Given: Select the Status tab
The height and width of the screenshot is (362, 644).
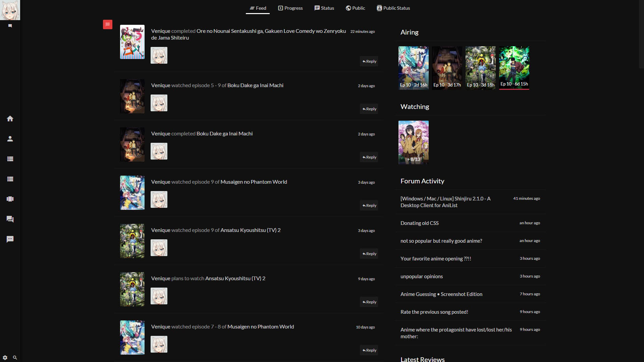Looking at the screenshot, I should pyautogui.click(x=324, y=8).
